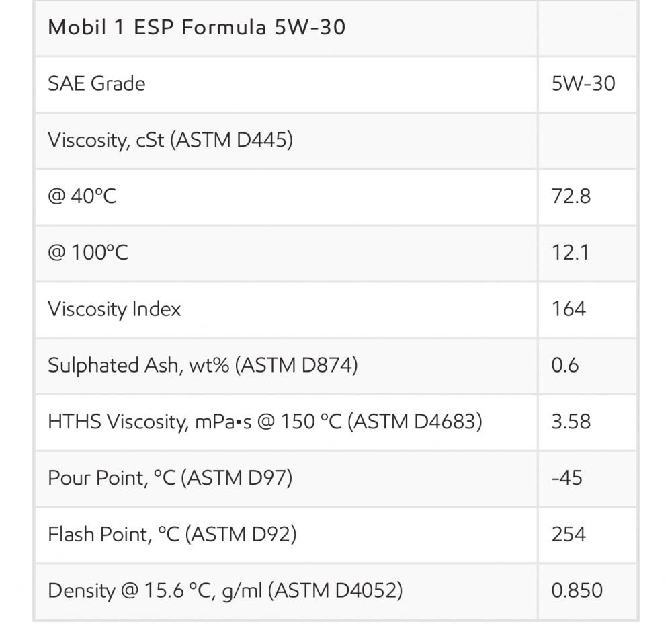
Task: Click the Viscosity Index label
Action: pyautogui.click(x=114, y=309)
